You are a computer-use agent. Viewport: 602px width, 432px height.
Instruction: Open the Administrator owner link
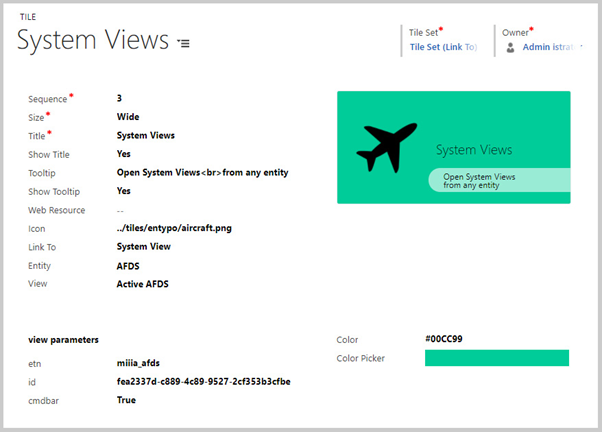click(552, 47)
